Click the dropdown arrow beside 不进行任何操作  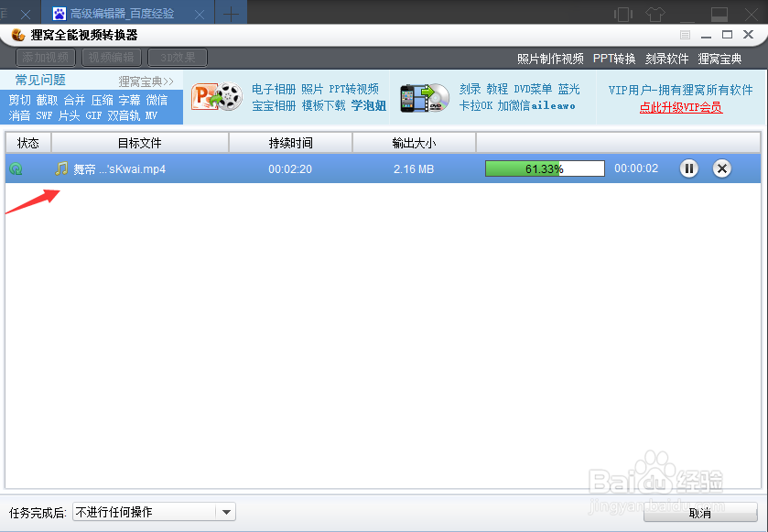(226, 513)
